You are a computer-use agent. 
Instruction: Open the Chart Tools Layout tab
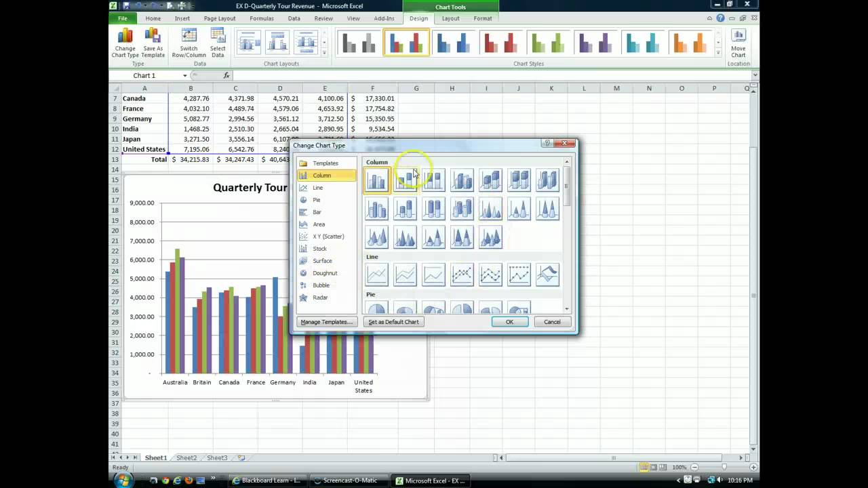click(450, 18)
